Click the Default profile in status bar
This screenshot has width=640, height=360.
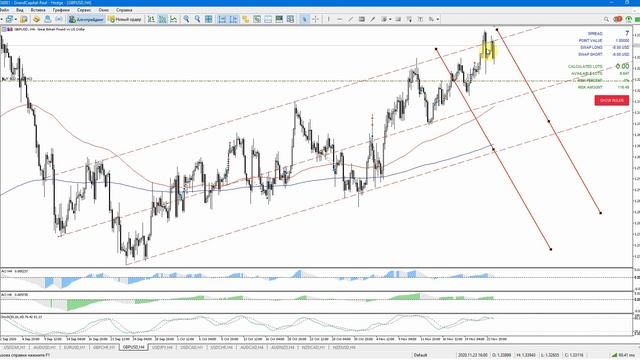click(420, 355)
